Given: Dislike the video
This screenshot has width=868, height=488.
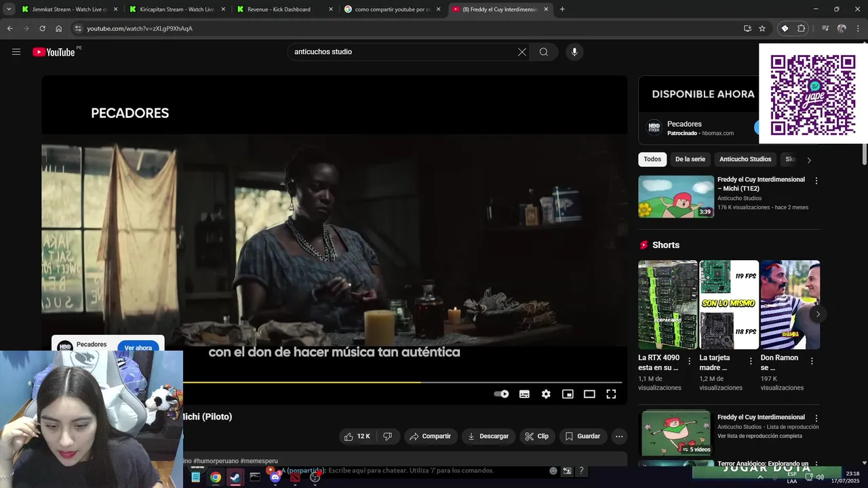Looking at the screenshot, I should (x=387, y=436).
